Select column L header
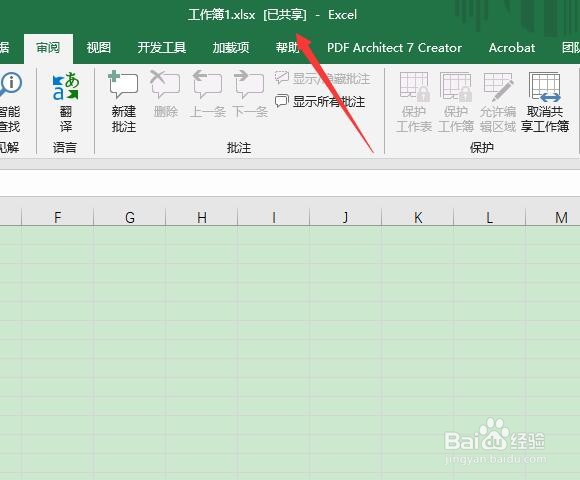Screen dimensions: 580x480 (489, 217)
